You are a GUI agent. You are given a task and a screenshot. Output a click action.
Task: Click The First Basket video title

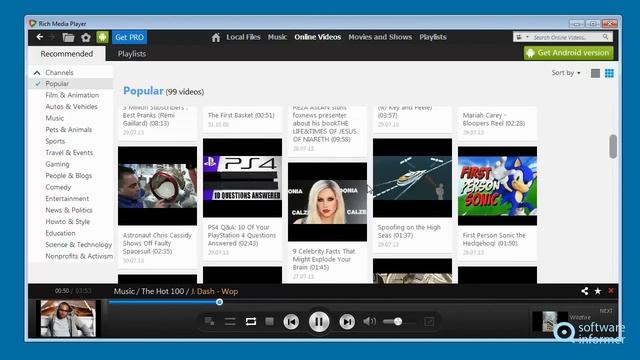point(241,115)
